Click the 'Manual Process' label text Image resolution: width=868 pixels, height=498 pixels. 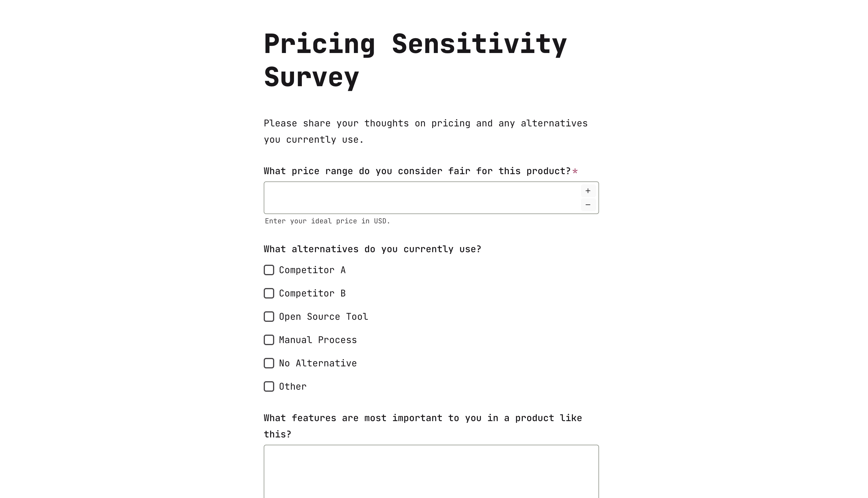pyautogui.click(x=318, y=340)
